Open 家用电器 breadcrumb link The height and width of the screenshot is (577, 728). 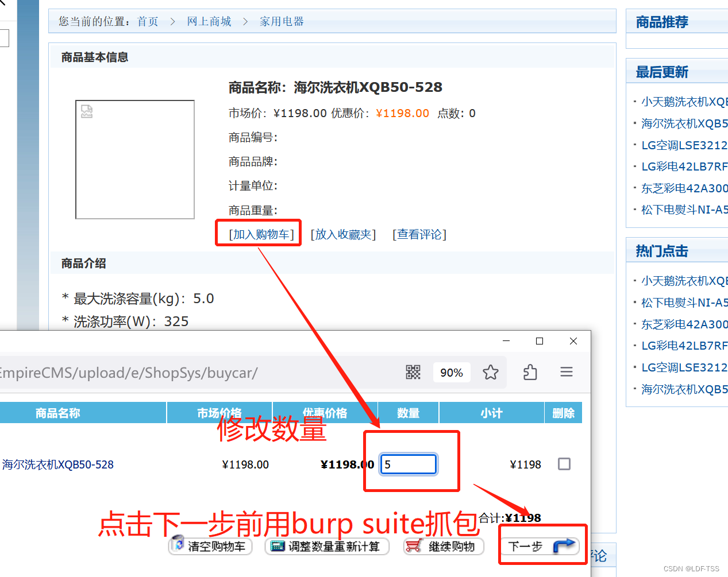point(282,21)
